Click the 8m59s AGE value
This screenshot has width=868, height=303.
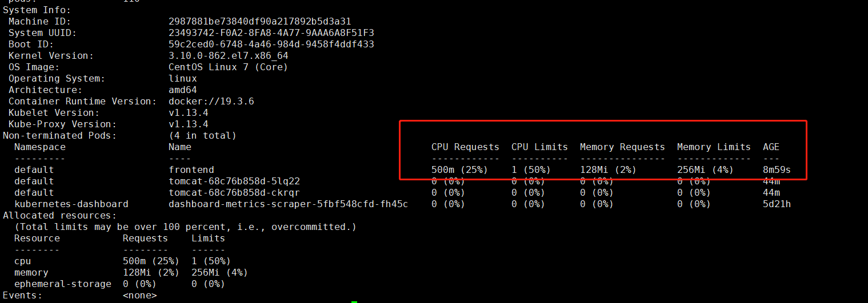coord(777,169)
